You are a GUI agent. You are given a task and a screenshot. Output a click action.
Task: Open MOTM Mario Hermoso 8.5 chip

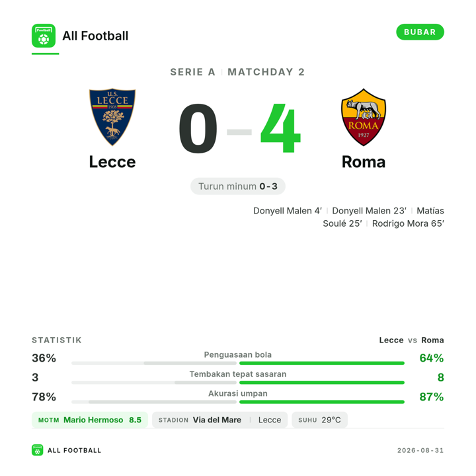tap(89, 420)
